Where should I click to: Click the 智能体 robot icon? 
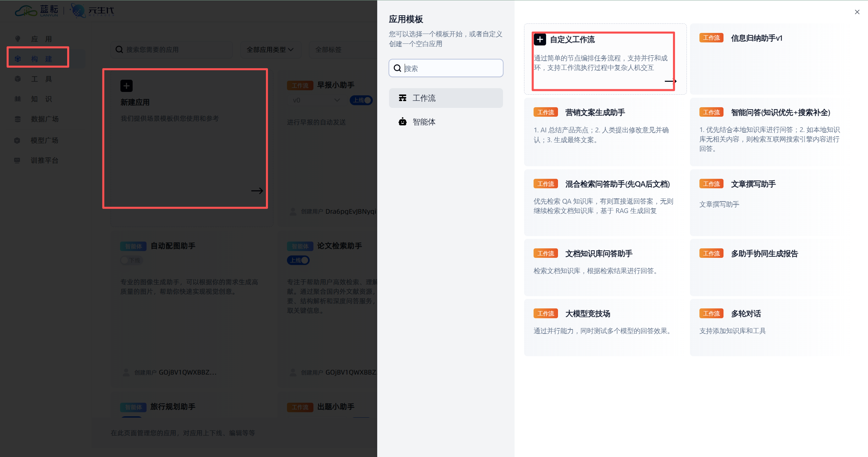(403, 122)
